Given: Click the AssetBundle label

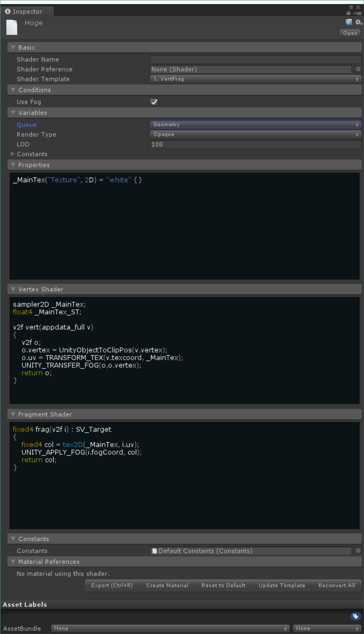Looking at the screenshot, I should coord(22,629).
